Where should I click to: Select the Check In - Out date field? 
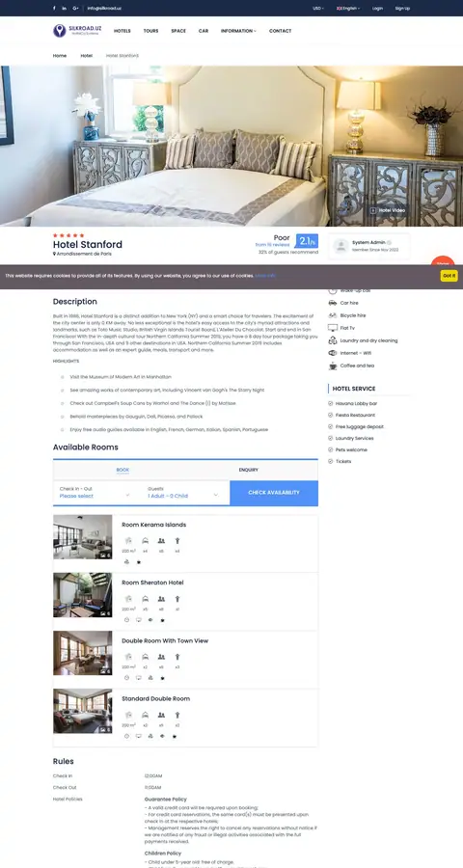[x=95, y=493]
